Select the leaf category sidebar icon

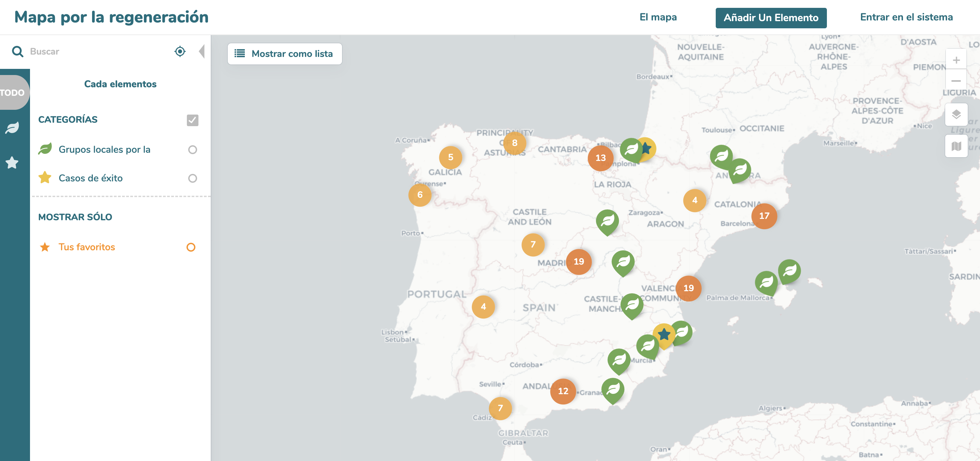point(12,128)
